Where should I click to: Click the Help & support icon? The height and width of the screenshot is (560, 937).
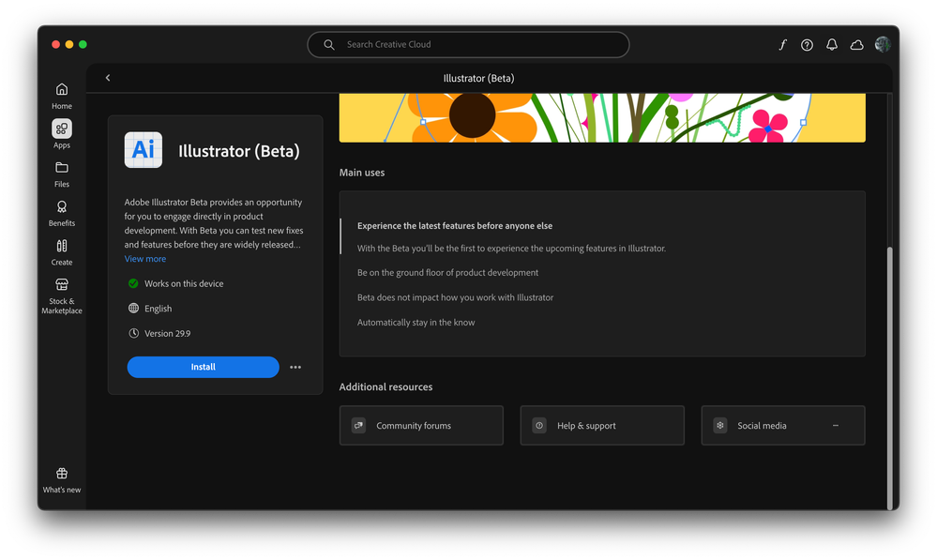(x=539, y=426)
